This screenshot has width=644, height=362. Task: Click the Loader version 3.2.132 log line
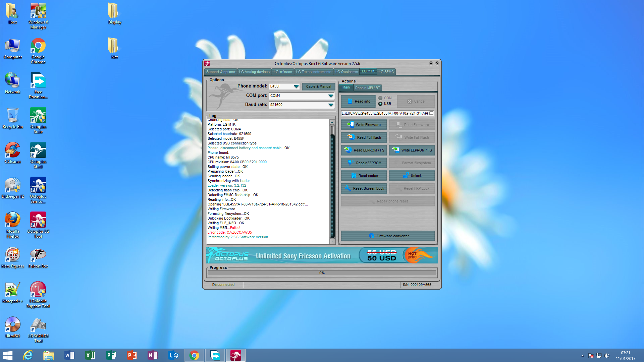(227, 185)
